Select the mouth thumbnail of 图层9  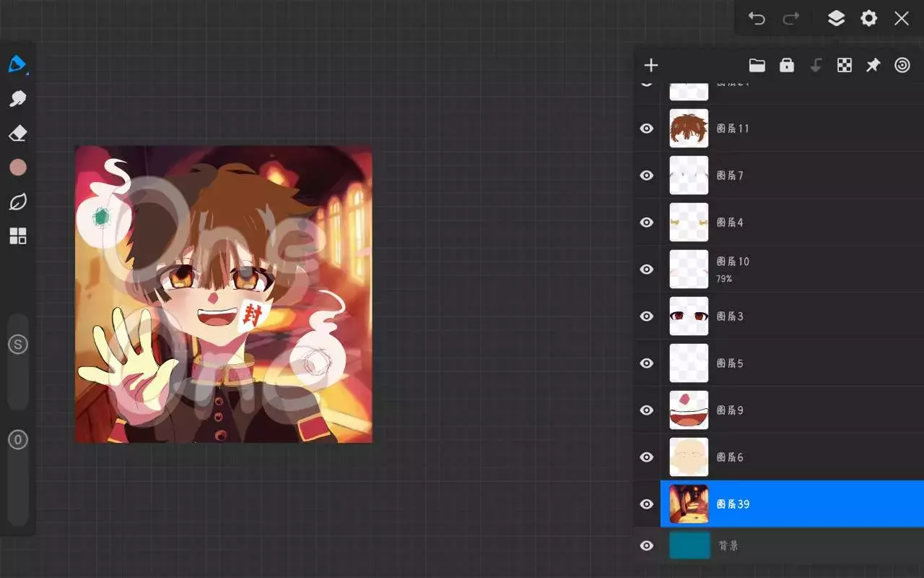[689, 410]
